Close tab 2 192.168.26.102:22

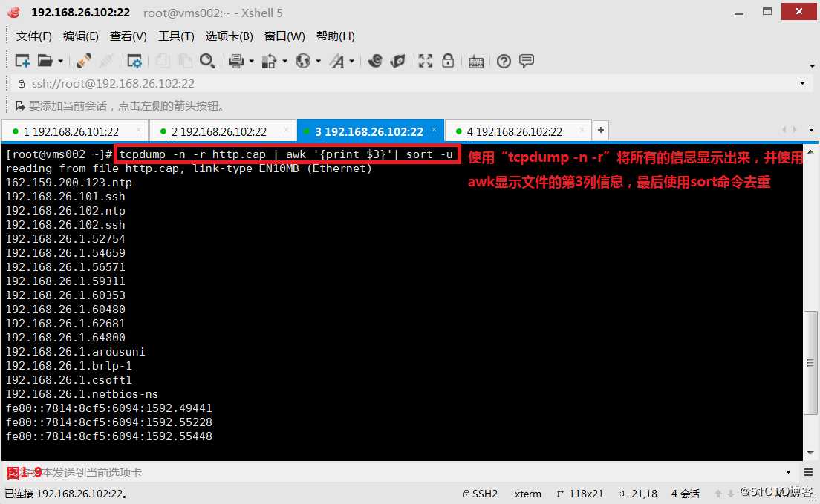(x=286, y=130)
